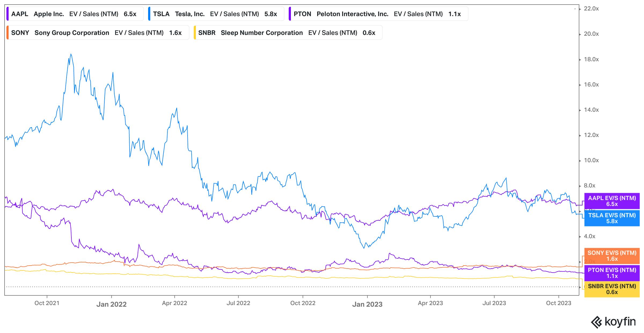Click the Koyfin logo icon

click(x=596, y=322)
